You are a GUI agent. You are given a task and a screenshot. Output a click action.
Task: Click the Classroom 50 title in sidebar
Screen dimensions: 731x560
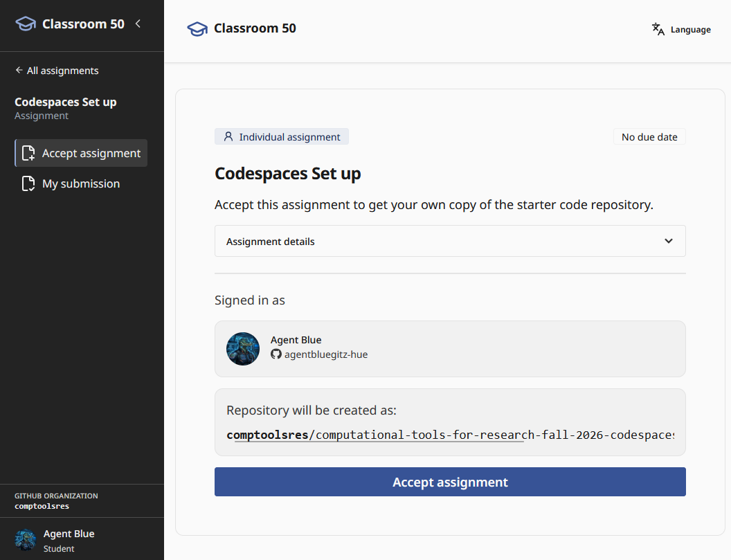tap(84, 24)
